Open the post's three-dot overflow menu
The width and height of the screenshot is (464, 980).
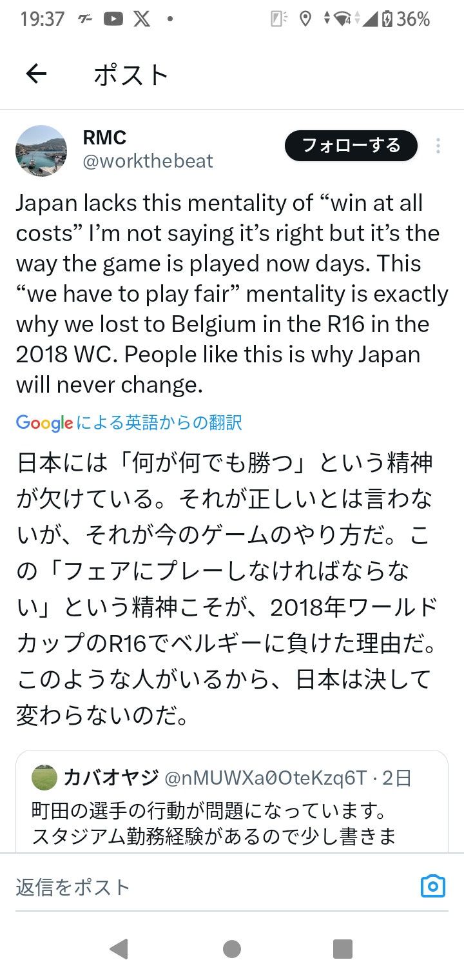(438, 146)
